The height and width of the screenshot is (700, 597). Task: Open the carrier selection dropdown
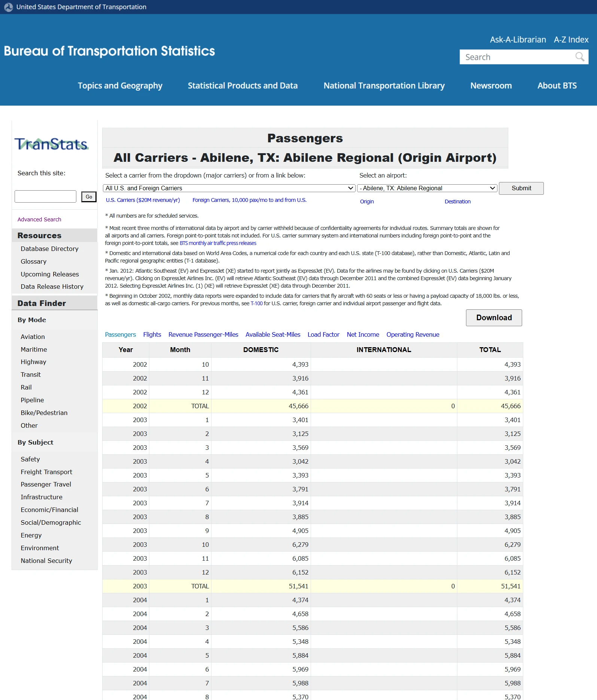[229, 188]
